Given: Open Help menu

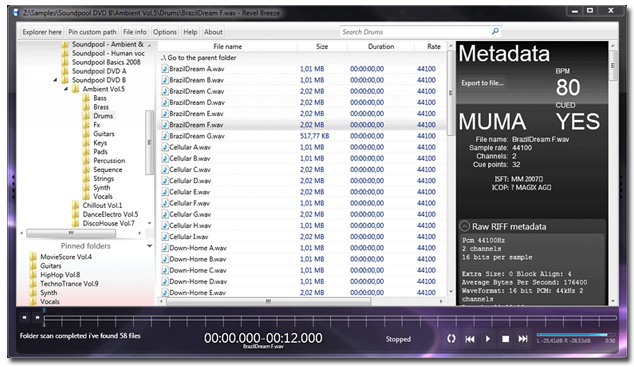Looking at the screenshot, I should coord(190,32).
